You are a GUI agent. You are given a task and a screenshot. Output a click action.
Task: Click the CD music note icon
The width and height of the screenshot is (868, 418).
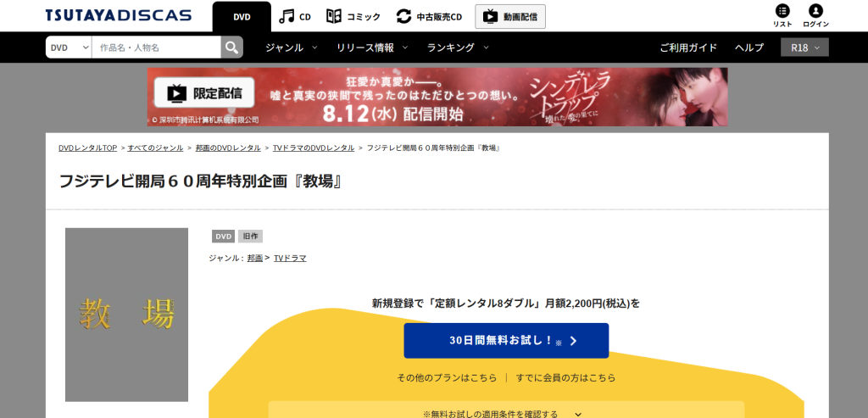(287, 17)
